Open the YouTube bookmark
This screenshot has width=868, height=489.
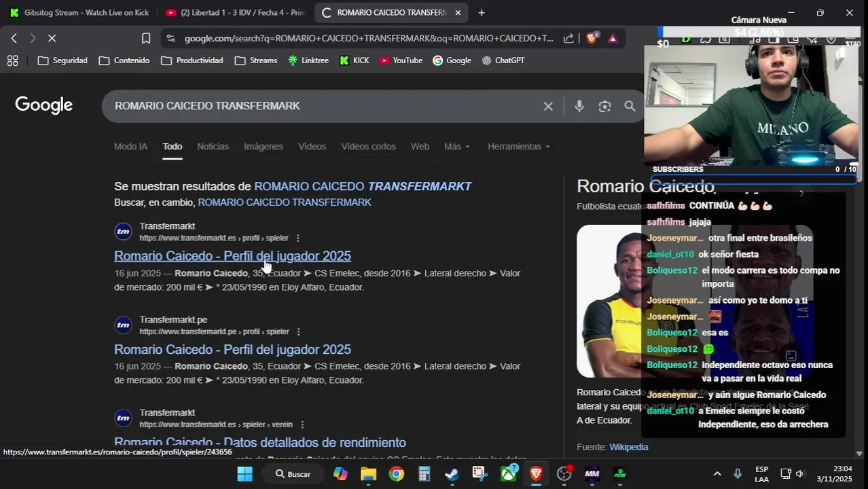401,60
